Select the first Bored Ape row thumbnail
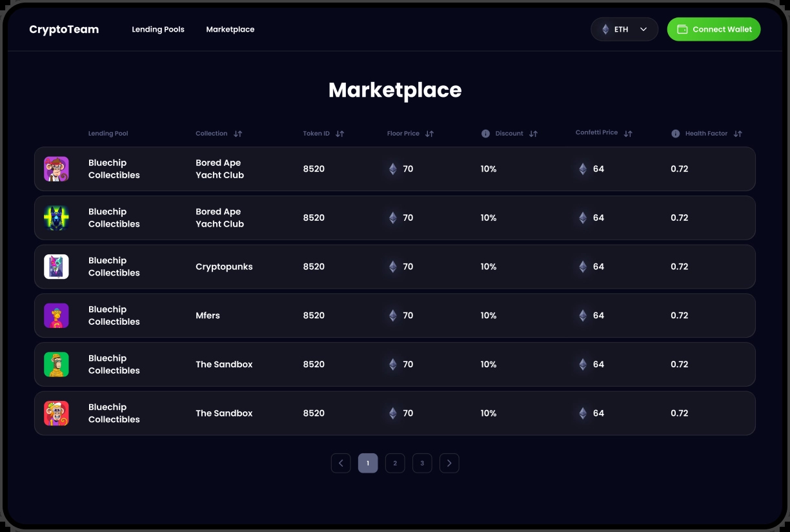The height and width of the screenshot is (532, 790). click(x=56, y=169)
